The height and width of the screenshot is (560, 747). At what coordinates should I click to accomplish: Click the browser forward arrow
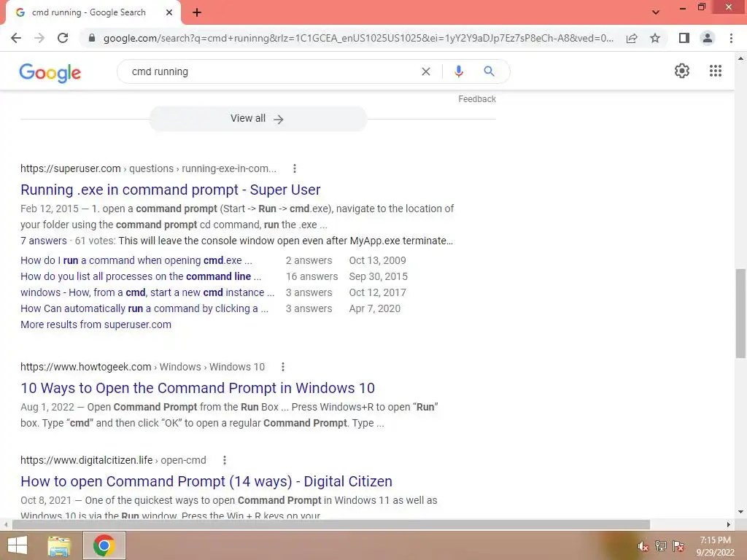click(39, 38)
